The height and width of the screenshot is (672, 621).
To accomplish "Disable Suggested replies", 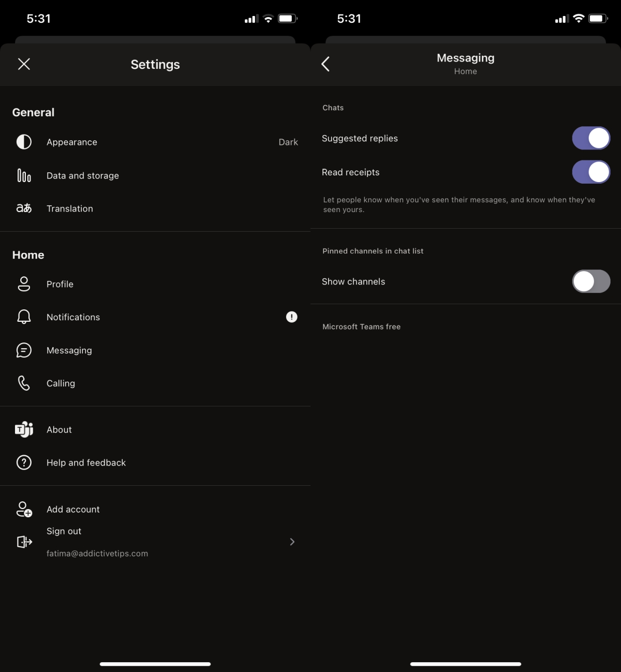I will [591, 138].
